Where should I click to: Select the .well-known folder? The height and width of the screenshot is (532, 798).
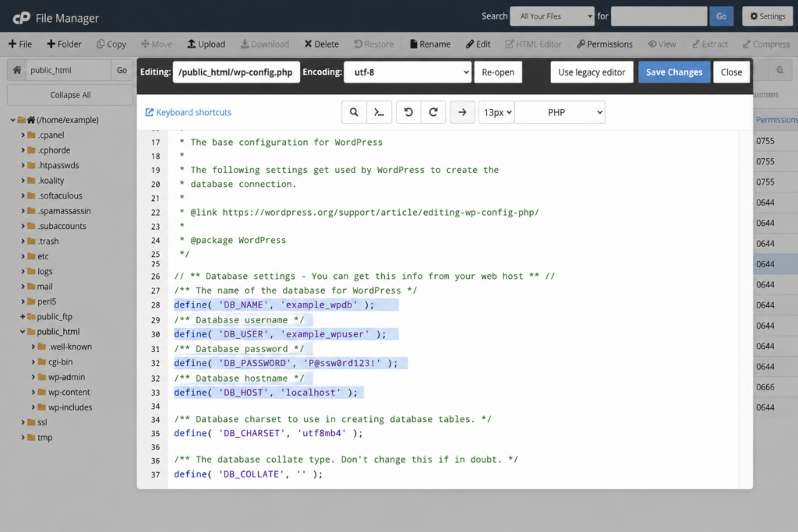pyautogui.click(x=70, y=347)
